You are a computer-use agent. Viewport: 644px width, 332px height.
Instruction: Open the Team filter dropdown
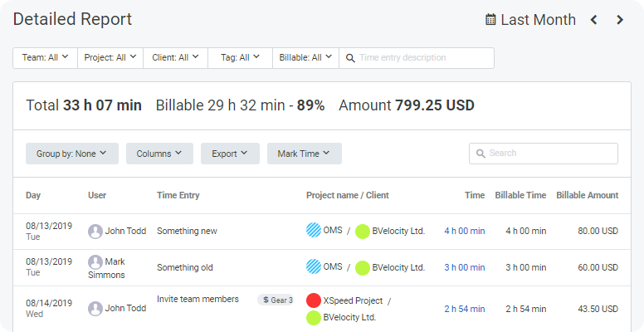pos(46,58)
